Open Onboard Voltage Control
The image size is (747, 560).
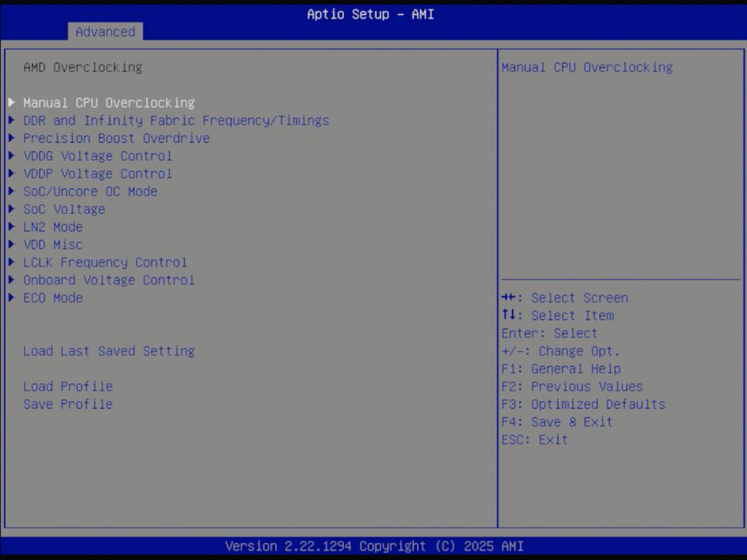(109, 280)
